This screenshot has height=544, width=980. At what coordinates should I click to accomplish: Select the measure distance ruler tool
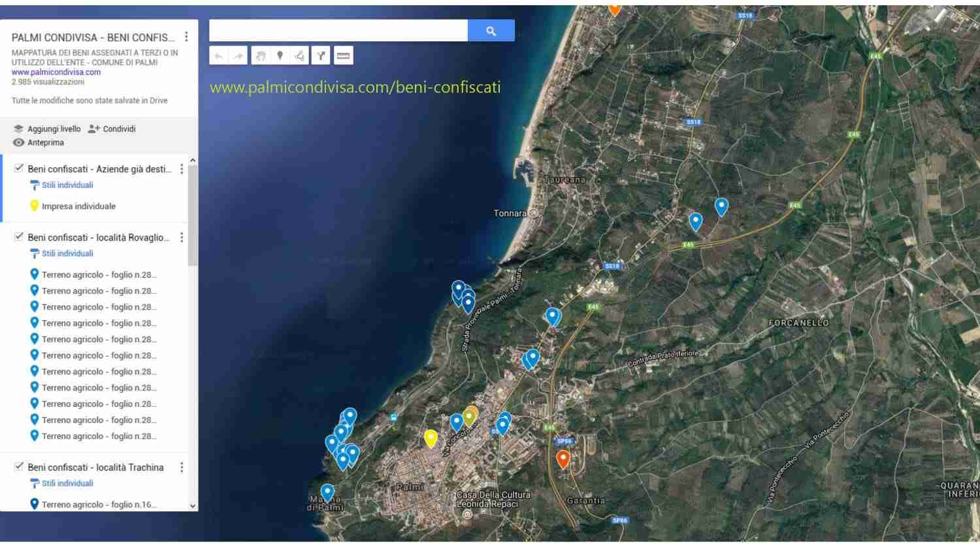tap(343, 56)
